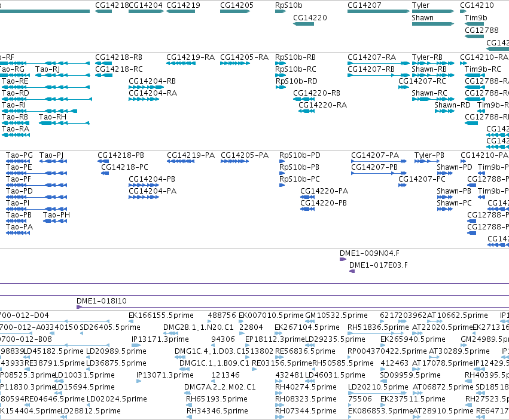This screenshot has width=509, height=420.
Task: Click the CG14210 gene label
Action: pyautogui.click(x=477, y=5)
